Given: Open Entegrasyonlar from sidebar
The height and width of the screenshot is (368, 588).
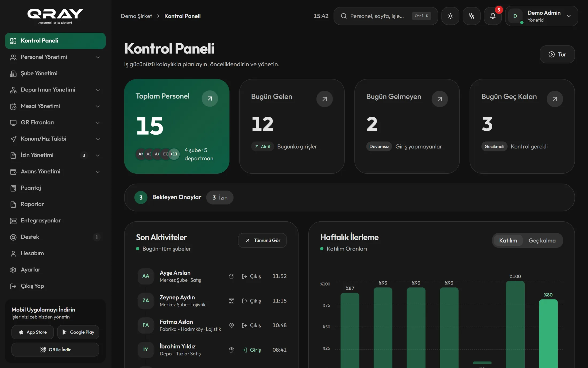Looking at the screenshot, I should (x=55, y=221).
